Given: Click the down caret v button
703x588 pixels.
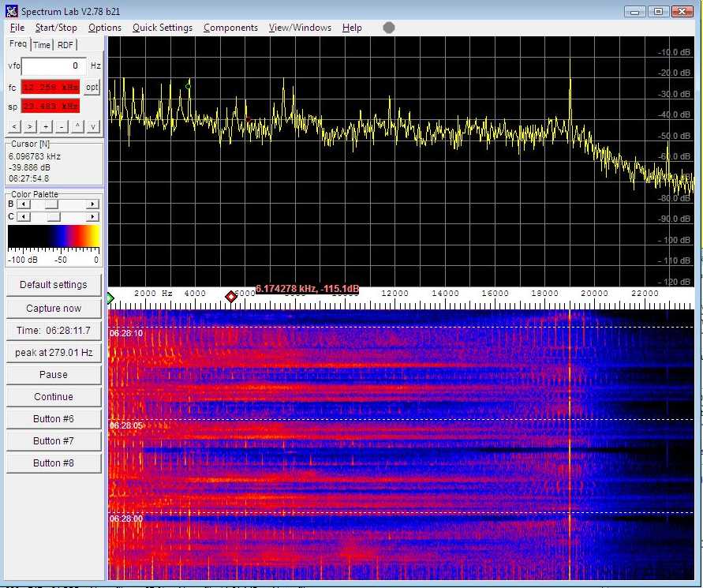Looking at the screenshot, I should (x=93, y=126).
